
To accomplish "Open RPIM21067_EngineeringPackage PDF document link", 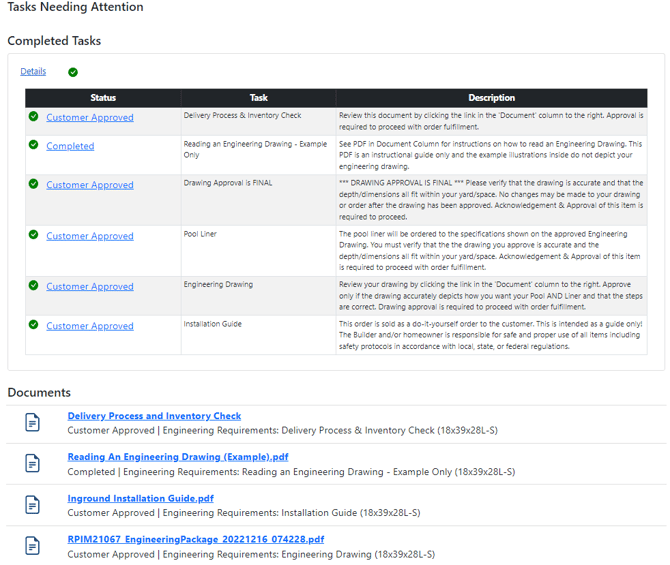I will pyautogui.click(x=195, y=539).
